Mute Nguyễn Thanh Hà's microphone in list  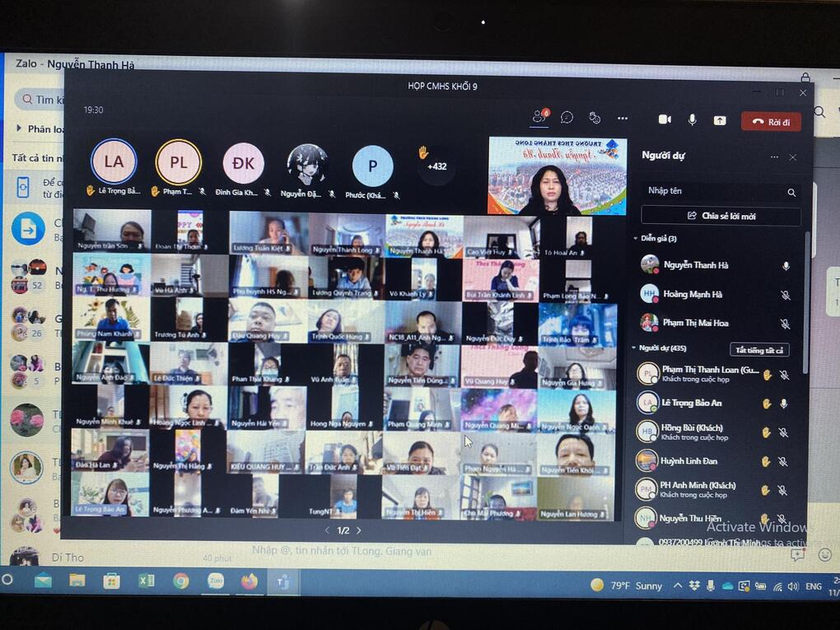(x=786, y=266)
